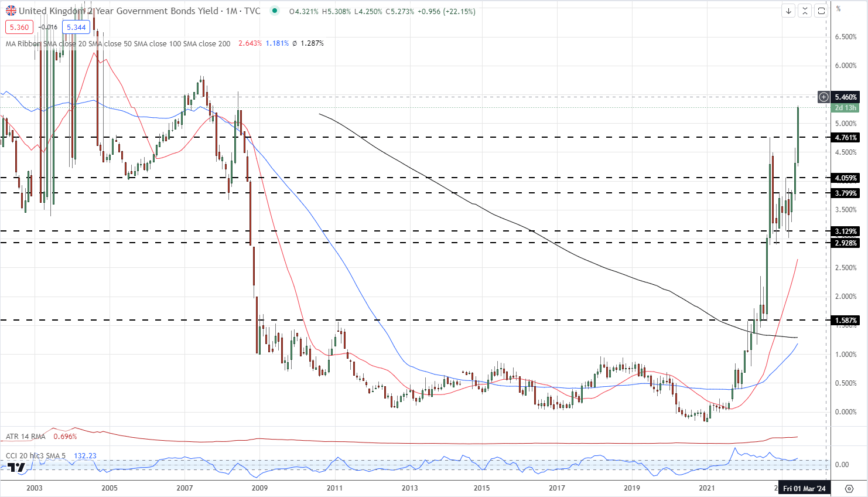Click the close value C5.273%
Image resolution: width=868 pixels, height=497 pixels.
tap(399, 11)
